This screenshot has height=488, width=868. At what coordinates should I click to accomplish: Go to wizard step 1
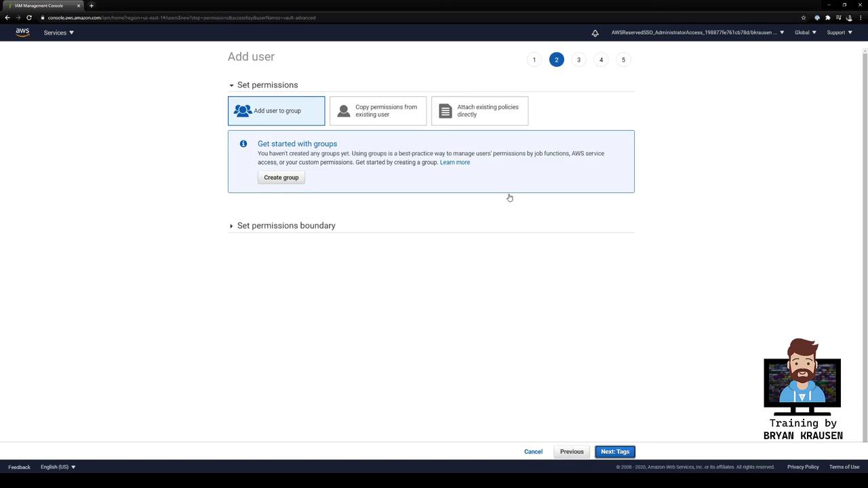[534, 60]
